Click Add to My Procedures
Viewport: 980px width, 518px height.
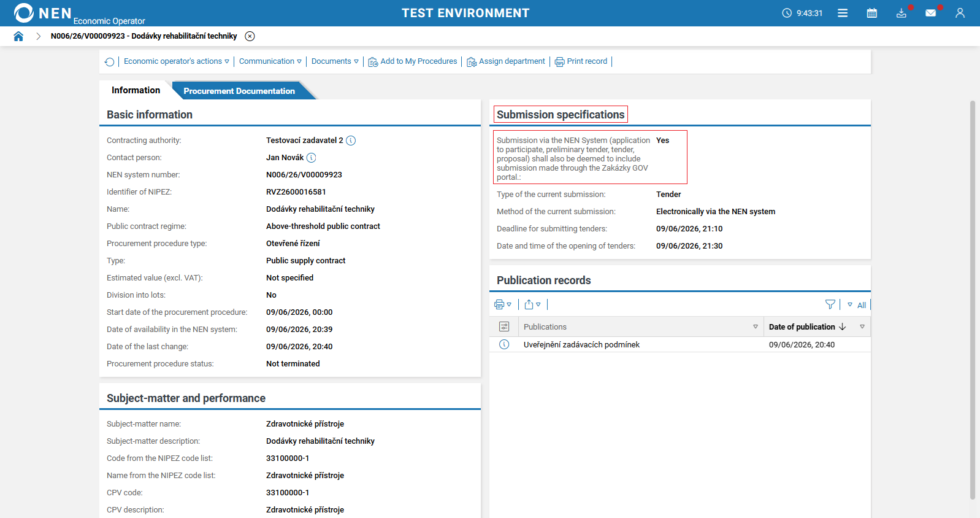[413, 61]
